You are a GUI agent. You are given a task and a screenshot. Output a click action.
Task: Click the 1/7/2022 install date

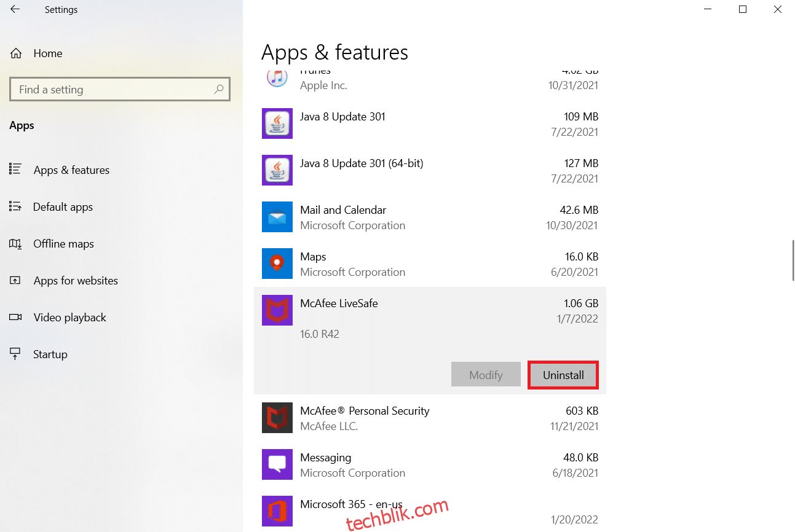click(577, 319)
